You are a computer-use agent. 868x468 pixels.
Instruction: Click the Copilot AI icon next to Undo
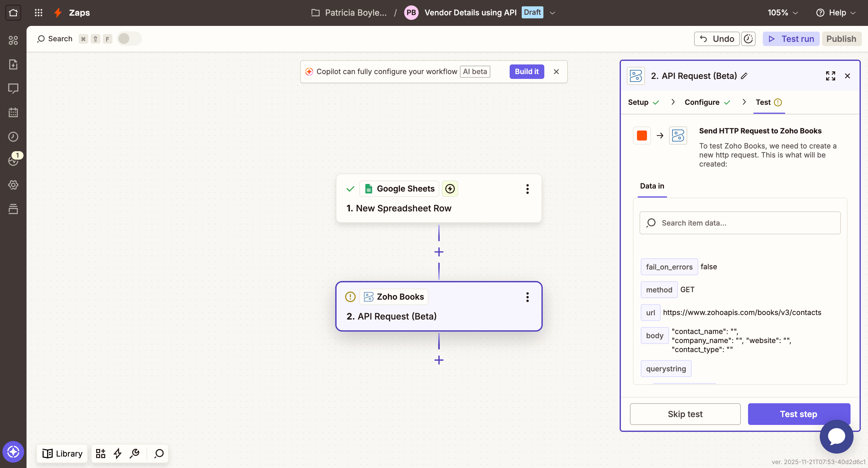pyautogui.click(x=748, y=39)
